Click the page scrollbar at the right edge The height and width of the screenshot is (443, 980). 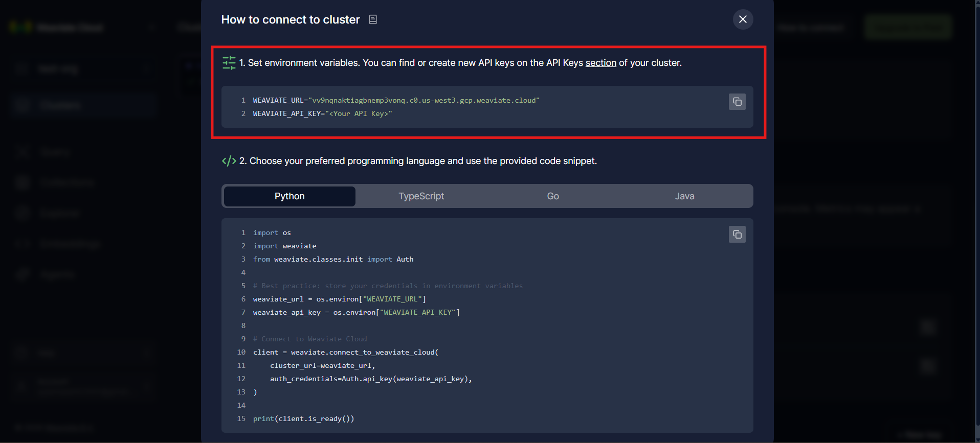(977, 204)
